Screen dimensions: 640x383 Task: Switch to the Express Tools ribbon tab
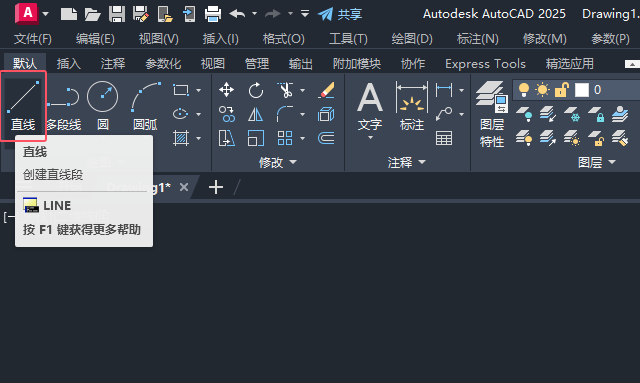coord(485,64)
